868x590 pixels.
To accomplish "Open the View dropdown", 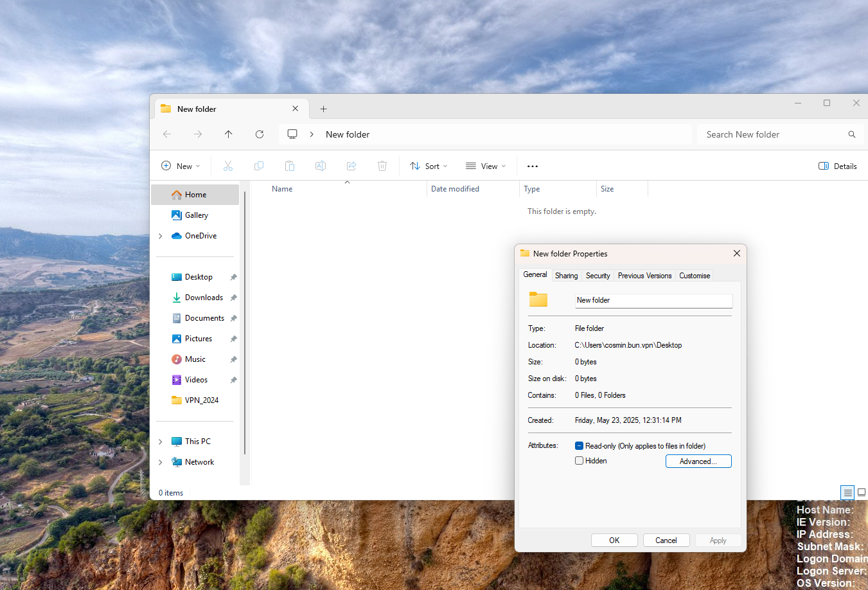I will [x=486, y=166].
